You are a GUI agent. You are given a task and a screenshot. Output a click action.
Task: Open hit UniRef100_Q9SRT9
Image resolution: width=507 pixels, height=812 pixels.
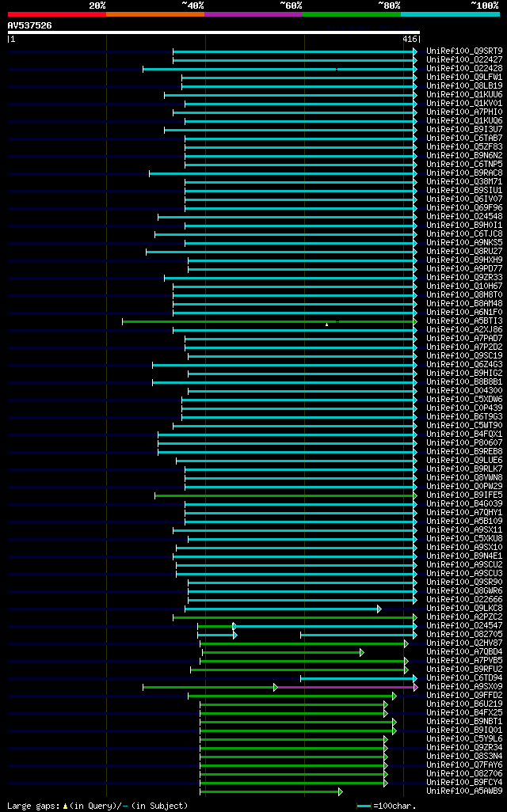(464, 51)
